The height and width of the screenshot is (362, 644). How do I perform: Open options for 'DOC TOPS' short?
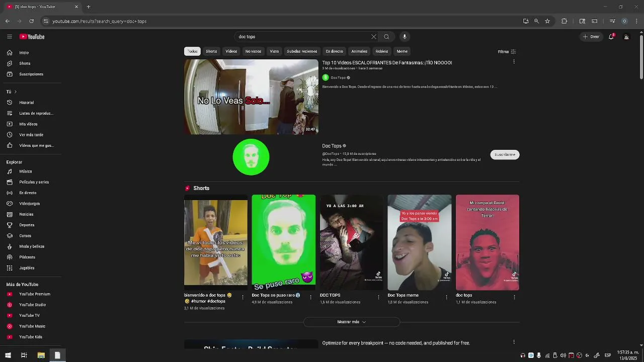coord(378,297)
